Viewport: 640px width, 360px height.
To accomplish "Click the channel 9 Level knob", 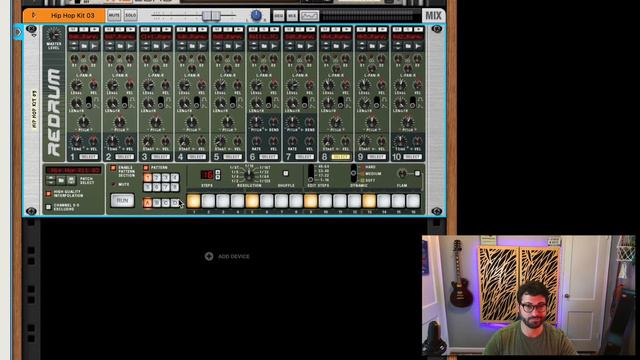I will coord(364,86).
